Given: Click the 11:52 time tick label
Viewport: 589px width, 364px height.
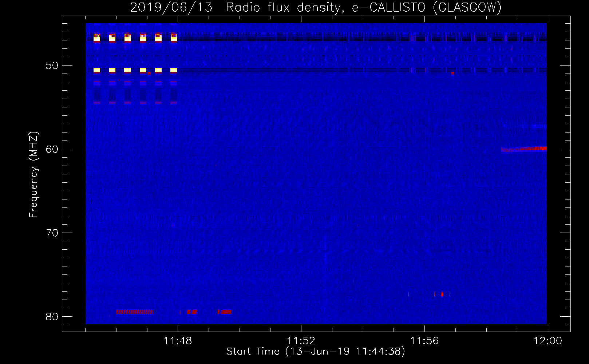Looking at the screenshot, I should click(x=301, y=341).
